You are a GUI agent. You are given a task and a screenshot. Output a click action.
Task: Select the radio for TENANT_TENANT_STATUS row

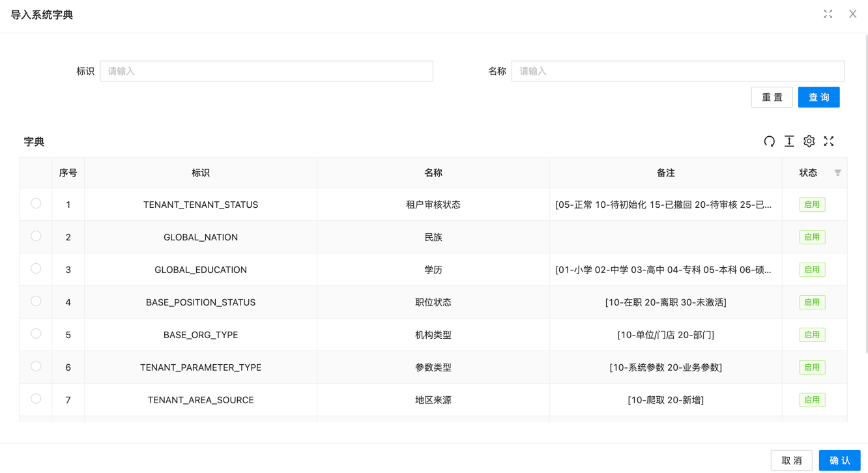[36, 204]
